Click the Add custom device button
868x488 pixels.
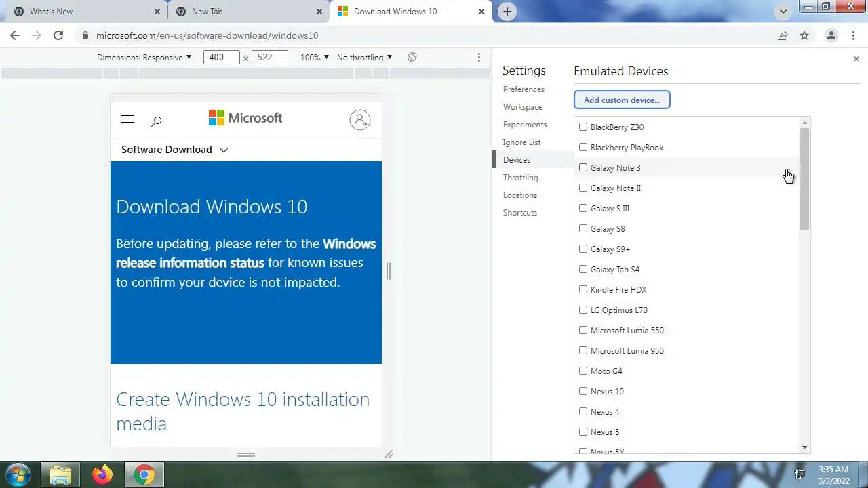[622, 100]
